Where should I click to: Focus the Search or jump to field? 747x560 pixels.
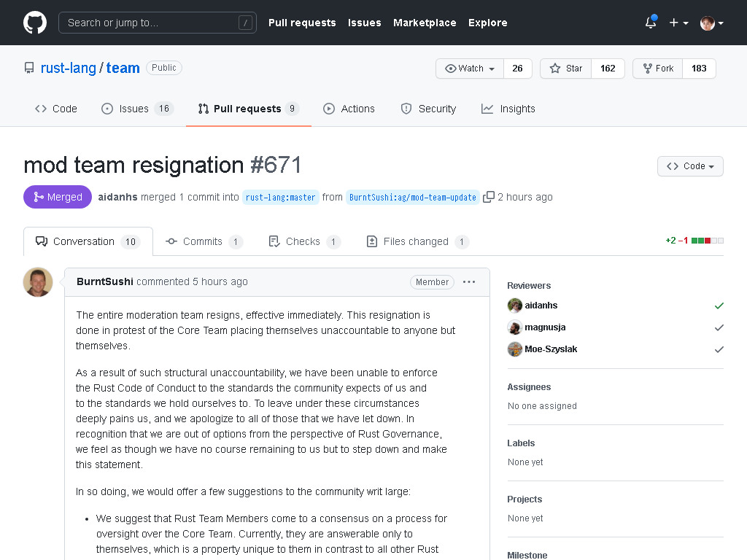158,23
